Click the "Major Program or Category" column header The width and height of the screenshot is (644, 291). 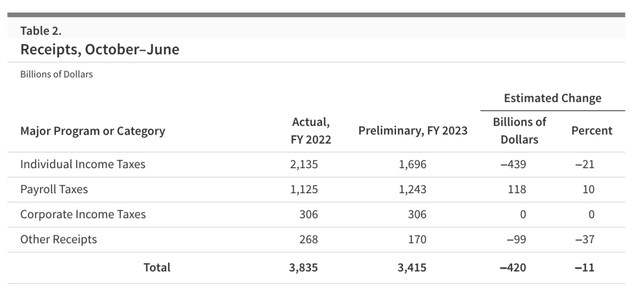92,131
